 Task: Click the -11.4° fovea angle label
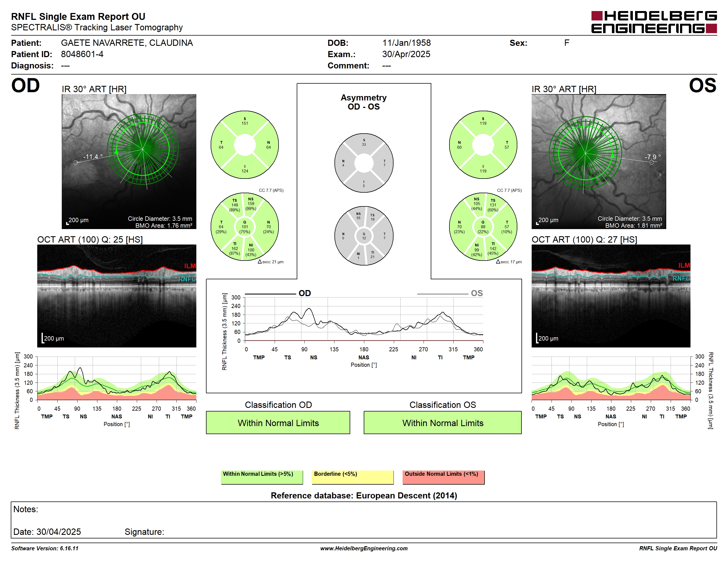(93, 157)
